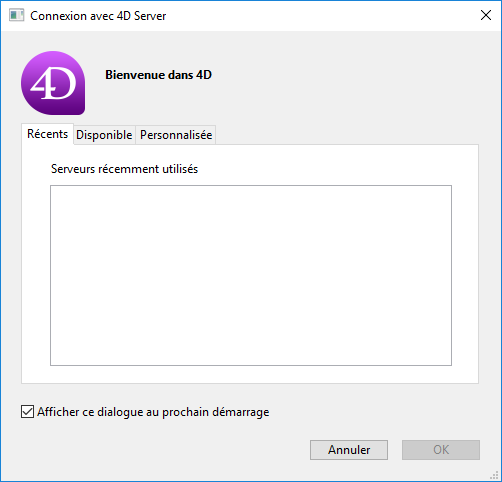This screenshot has width=502, height=482.
Task: Click the window icon in title bar
Action: [x=16, y=15]
